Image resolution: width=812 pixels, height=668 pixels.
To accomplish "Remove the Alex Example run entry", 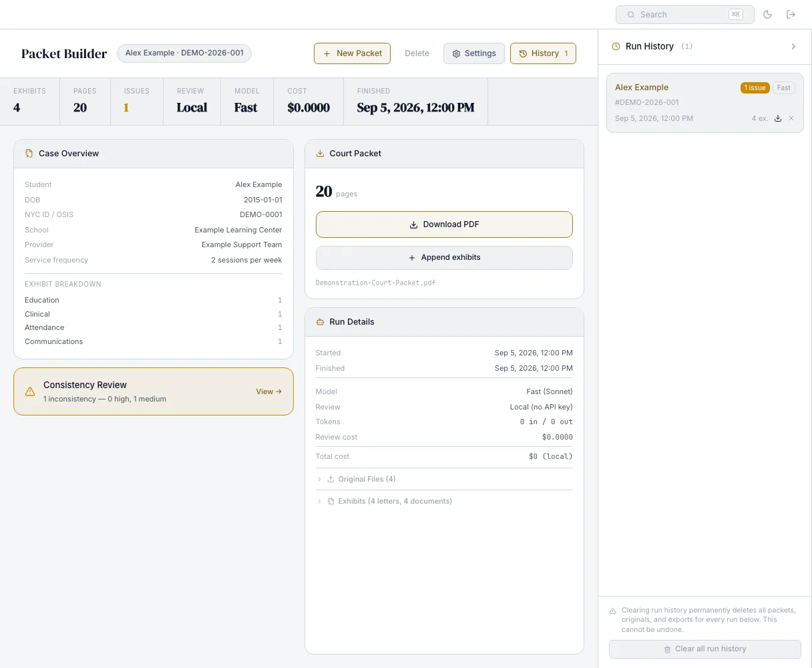I will [791, 118].
